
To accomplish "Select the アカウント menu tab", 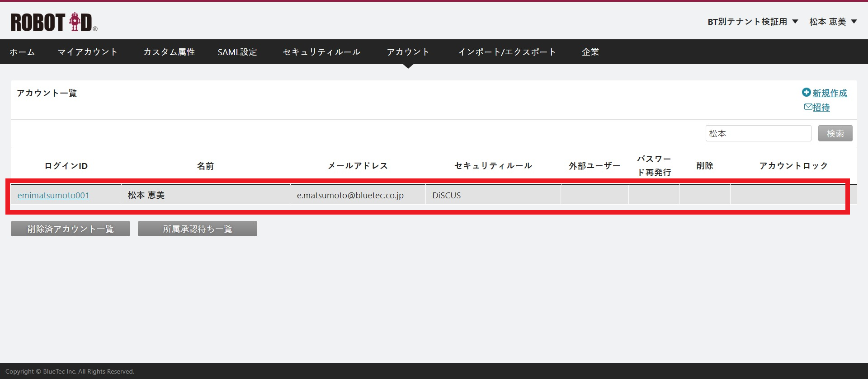I will pyautogui.click(x=408, y=52).
